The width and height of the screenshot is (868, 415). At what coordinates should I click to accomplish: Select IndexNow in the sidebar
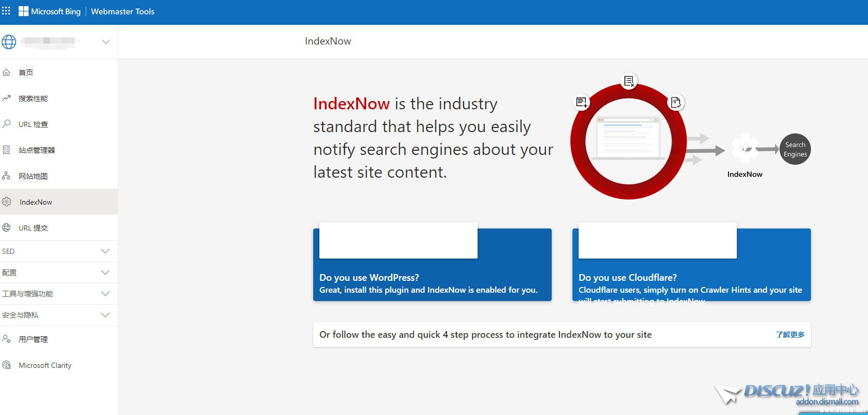(36, 202)
